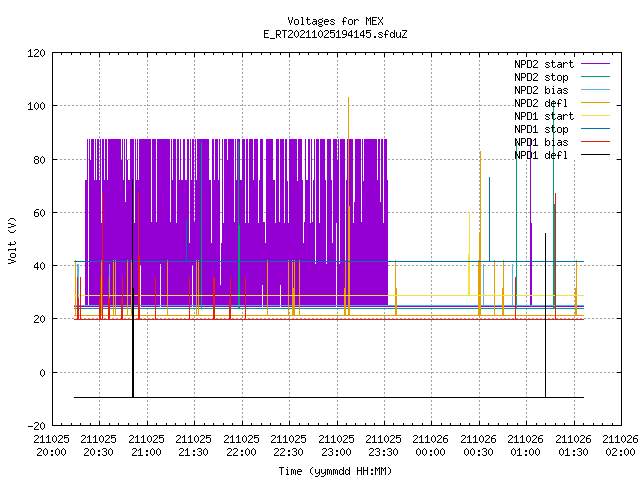Click the x-axis label 211026 00:30
Image resolution: width=640 pixels, height=480 pixels.
click(478, 446)
